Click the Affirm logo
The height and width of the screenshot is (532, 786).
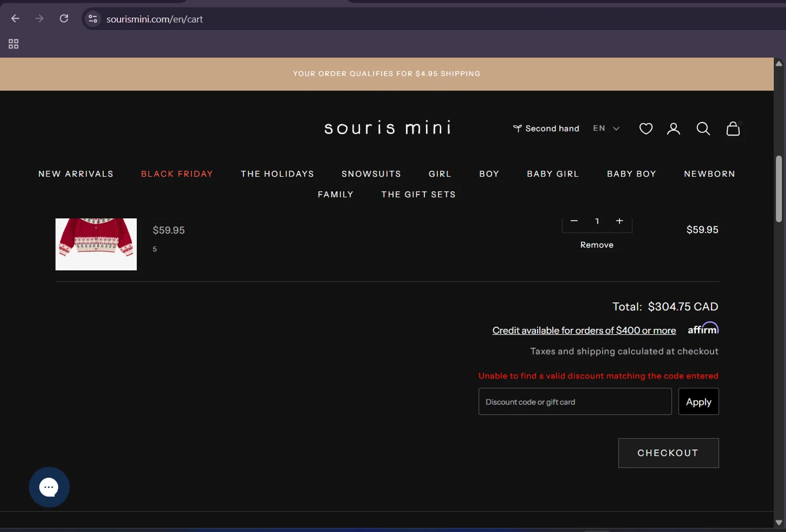(703, 328)
